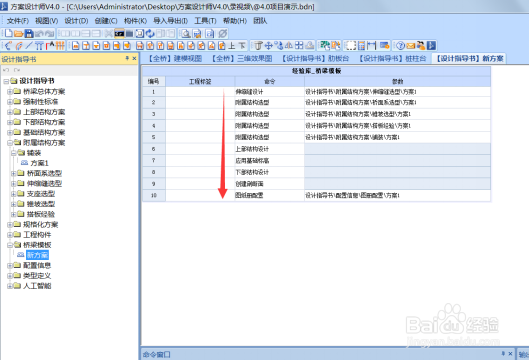Select the horizontal dimension measuring tool
This screenshot has width=529, height=360.
[x=372, y=45]
